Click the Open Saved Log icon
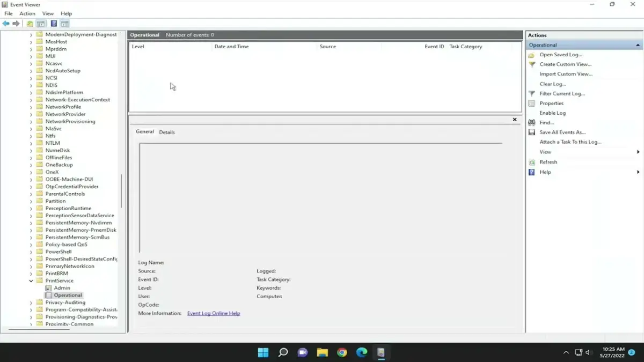This screenshot has height=362, width=644. pyautogui.click(x=532, y=54)
